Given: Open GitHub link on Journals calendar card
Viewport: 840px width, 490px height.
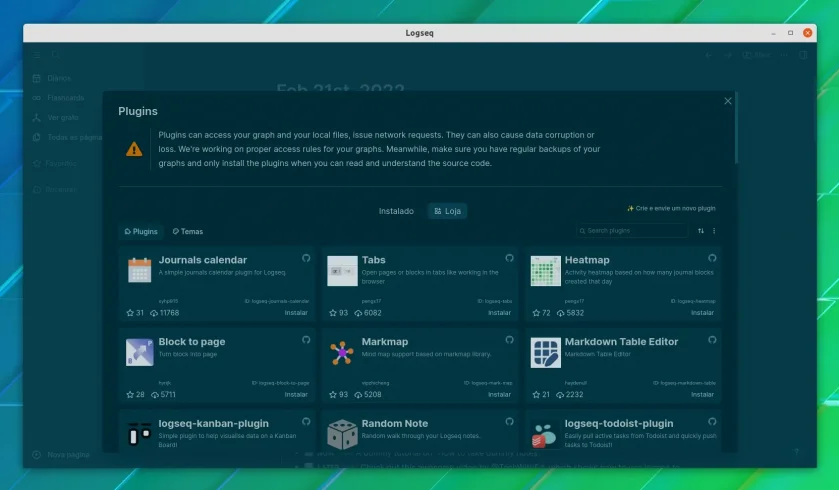Looking at the screenshot, I should [x=306, y=258].
